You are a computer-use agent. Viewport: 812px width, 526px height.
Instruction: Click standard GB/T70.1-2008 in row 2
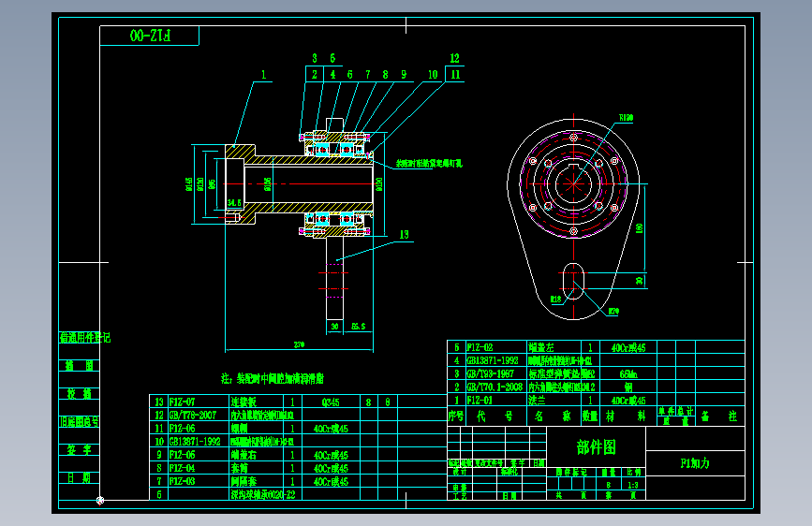495,387
